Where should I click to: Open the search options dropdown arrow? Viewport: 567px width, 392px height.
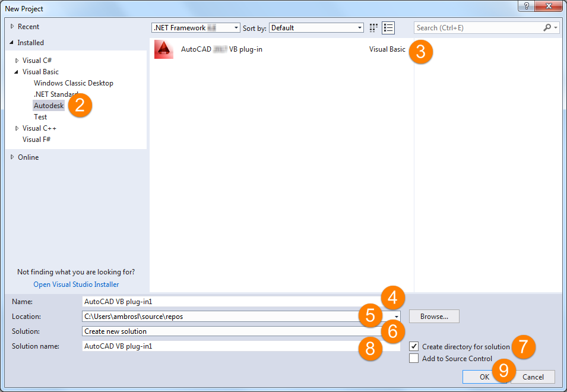coord(556,27)
